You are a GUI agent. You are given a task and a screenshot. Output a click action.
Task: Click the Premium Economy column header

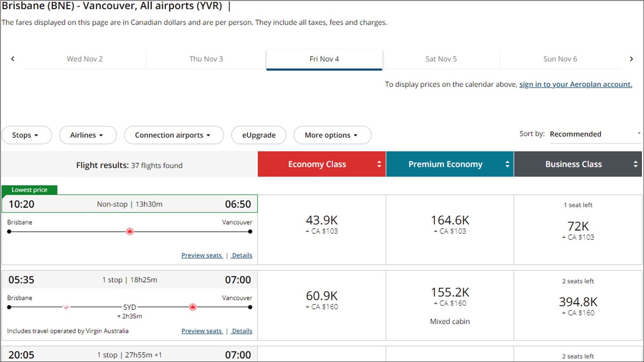point(450,164)
